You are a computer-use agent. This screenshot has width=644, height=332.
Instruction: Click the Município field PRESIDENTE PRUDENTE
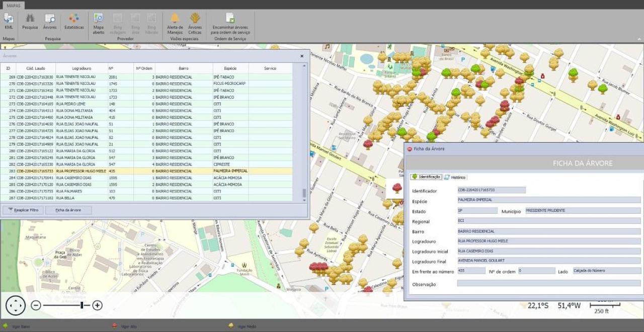click(583, 211)
